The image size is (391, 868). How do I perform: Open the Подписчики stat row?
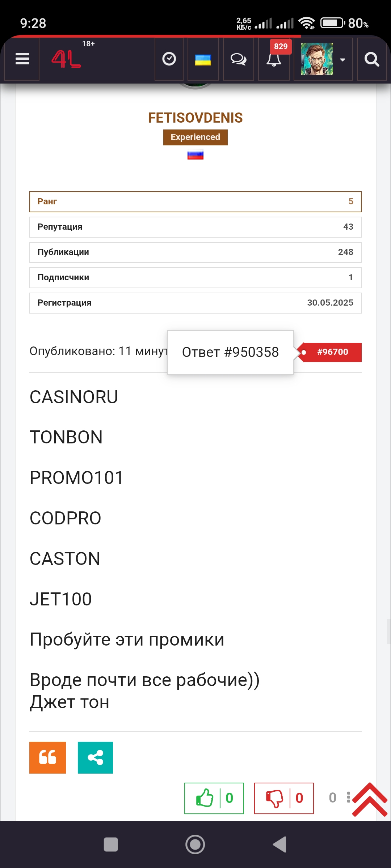tap(195, 277)
